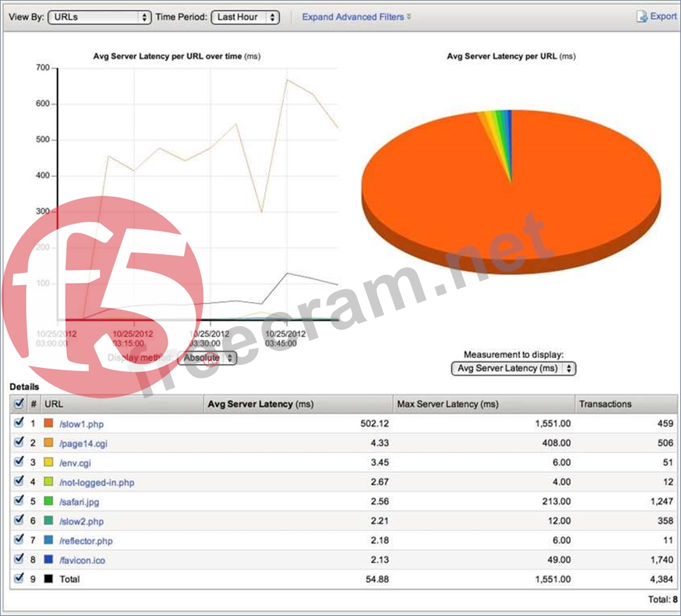Open the /not-logged-in.php URL link
Viewport: 681px width, 616px height.
coord(96,482)
